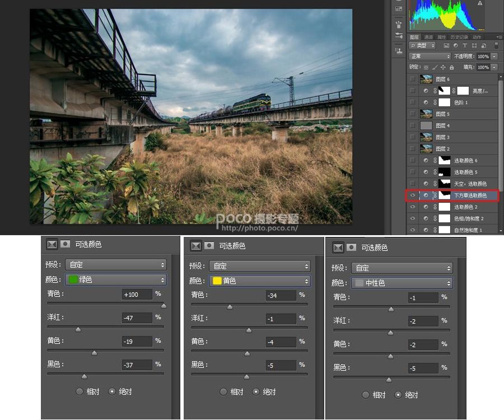Hide the 选取颜色 2 layer
The image size is (504, 420).
(x=413, y=207)
